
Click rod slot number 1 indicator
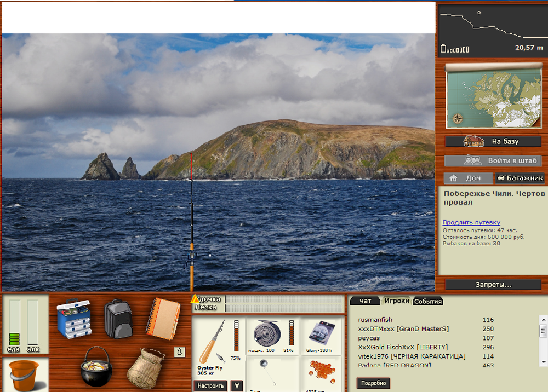[x=179, y=352]
